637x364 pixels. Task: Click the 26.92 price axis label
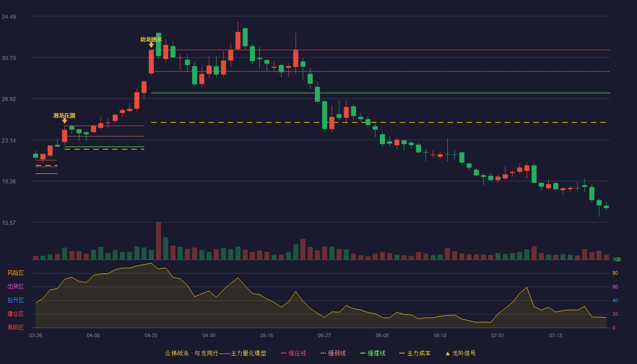[x=9, y=99]
